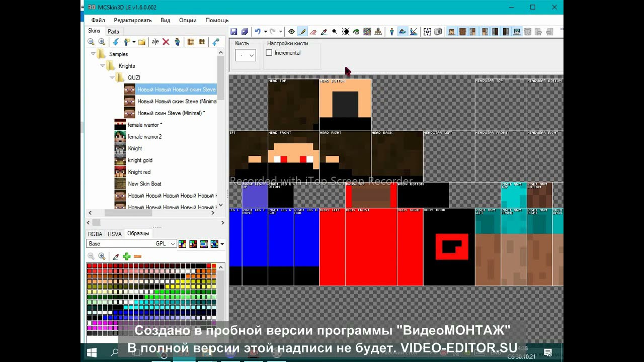Collapse the Knights folder

tap(103, 66)
